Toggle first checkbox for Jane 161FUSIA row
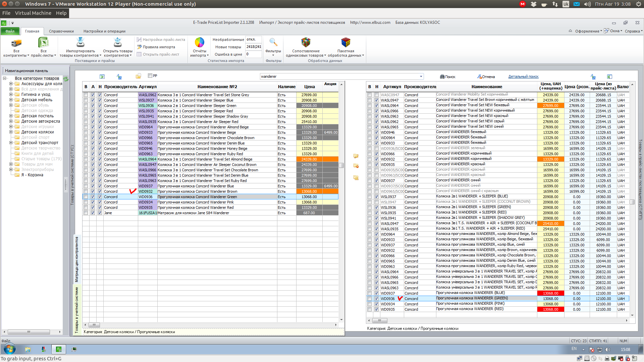Screen dimensions: 644x362 86,213
